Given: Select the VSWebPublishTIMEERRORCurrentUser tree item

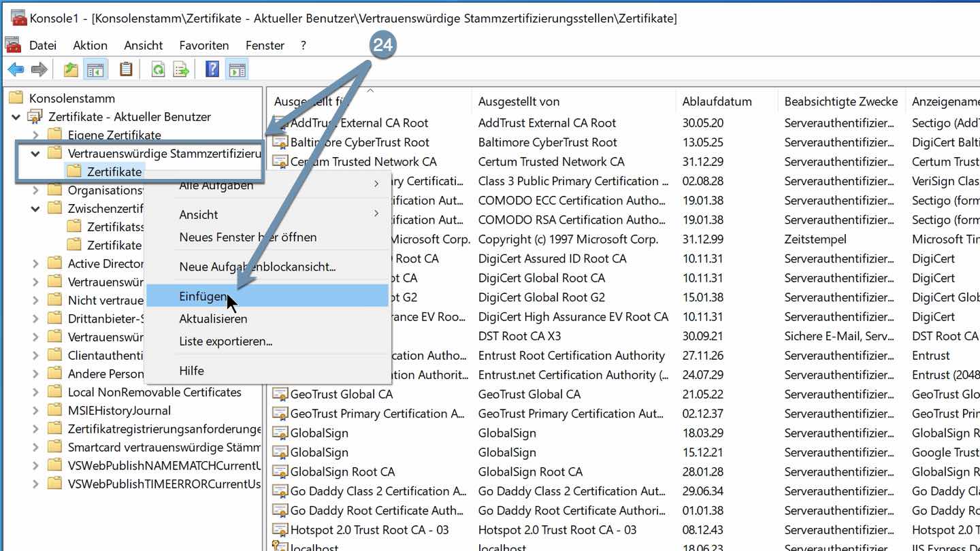Looking at the screenshot, I should click(x=164, y=484).
